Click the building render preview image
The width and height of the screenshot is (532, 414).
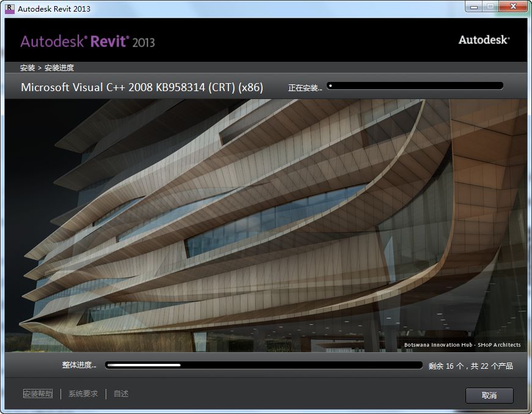266,226
